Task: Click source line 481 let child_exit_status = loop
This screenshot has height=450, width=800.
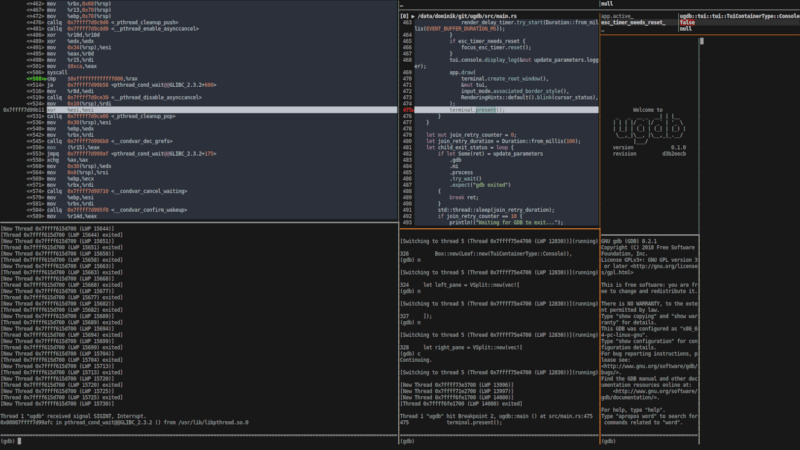Action: point(469,147)
